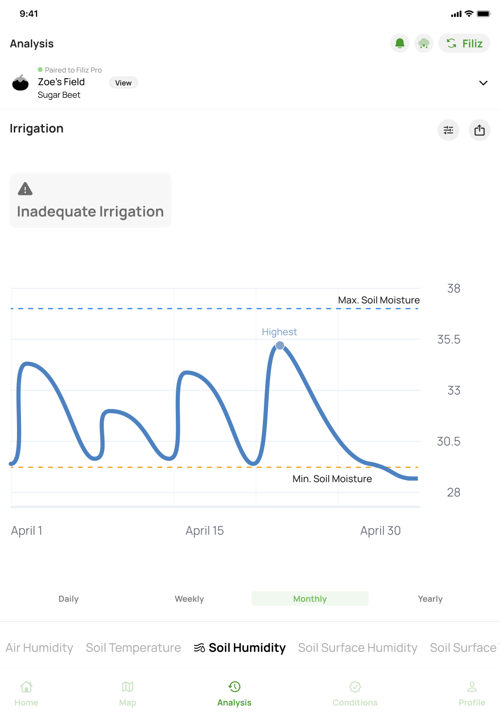The height and width of the screenshot is (716, 500).
Task: Tap the Highest point marker on chart
Action: click(280, 346)
